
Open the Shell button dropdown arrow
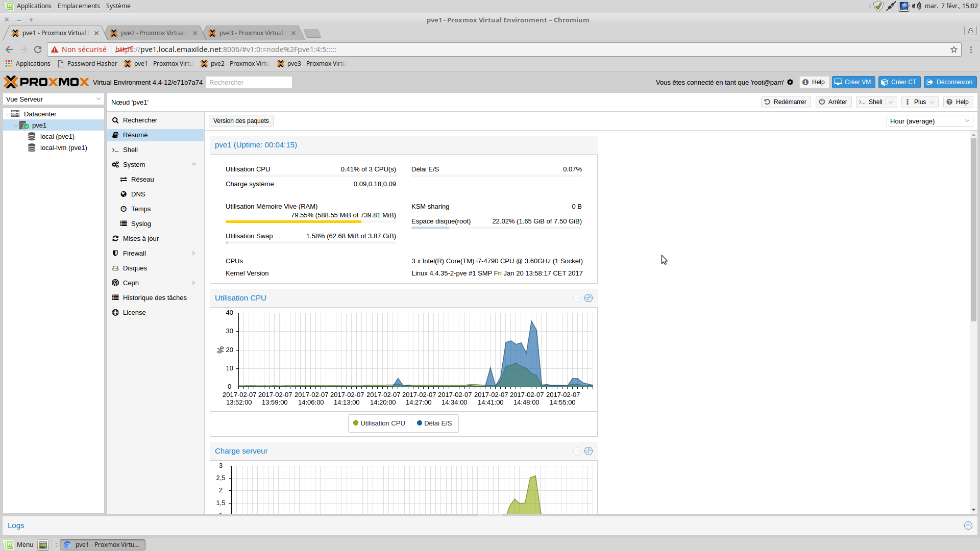click(x=891, y=102)
